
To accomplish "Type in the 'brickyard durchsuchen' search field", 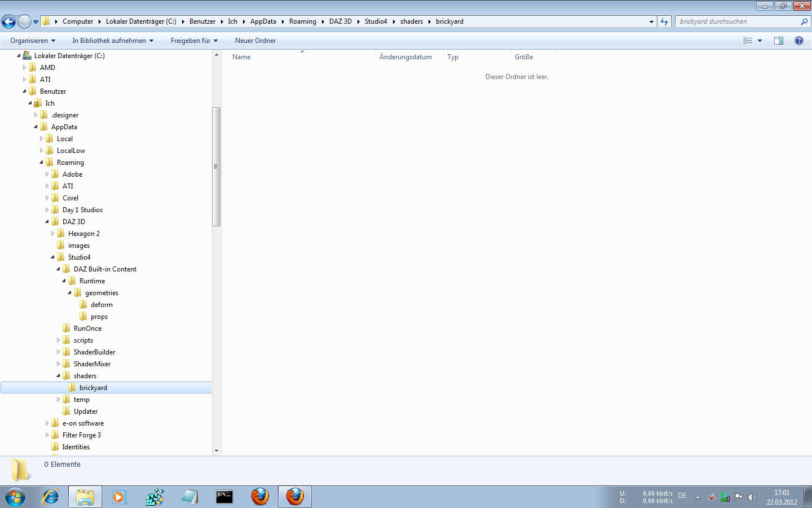I will pyautogui.click(x=738, y=21).
